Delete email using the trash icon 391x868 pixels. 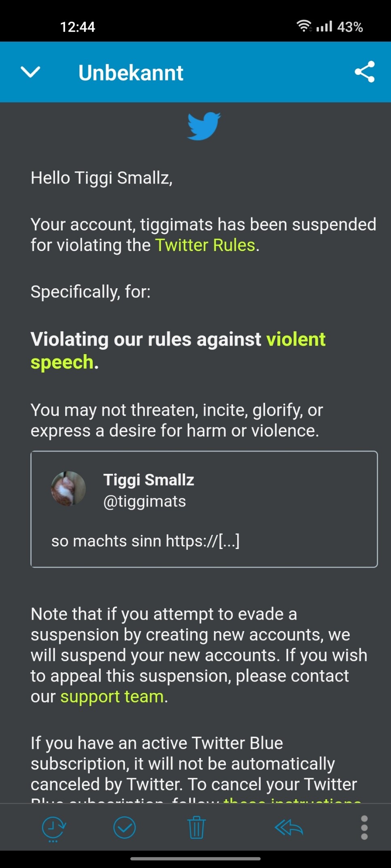197,828
